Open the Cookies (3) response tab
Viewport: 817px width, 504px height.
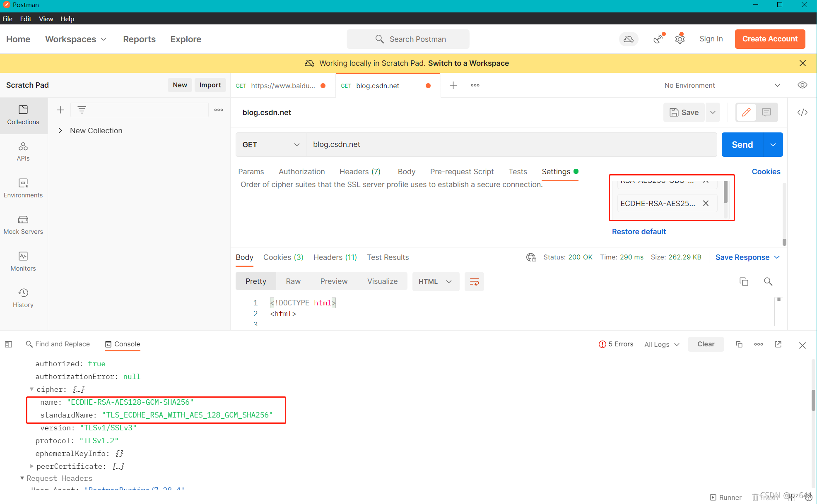(x=283, y=257)
